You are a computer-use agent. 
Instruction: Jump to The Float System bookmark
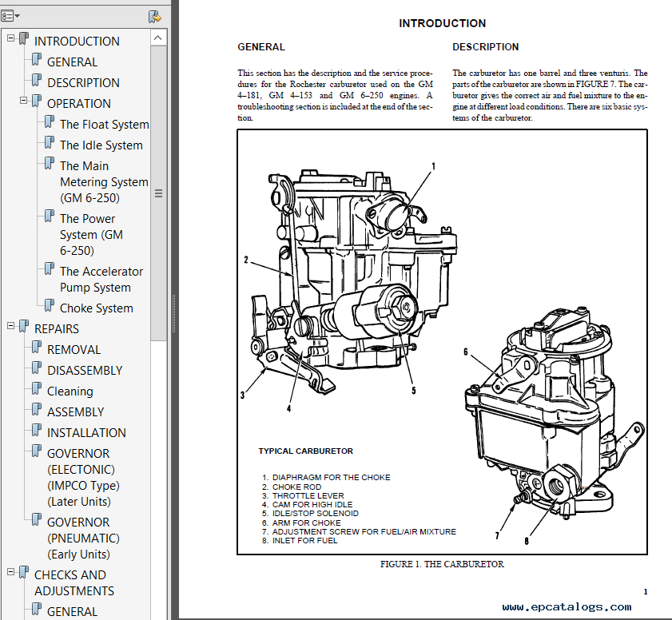tap(105, 125)
